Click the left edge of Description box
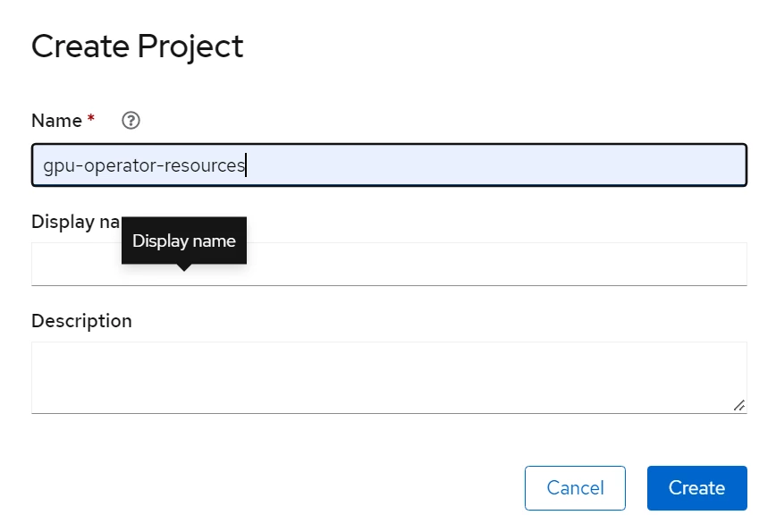 click(x=40, y=376)
